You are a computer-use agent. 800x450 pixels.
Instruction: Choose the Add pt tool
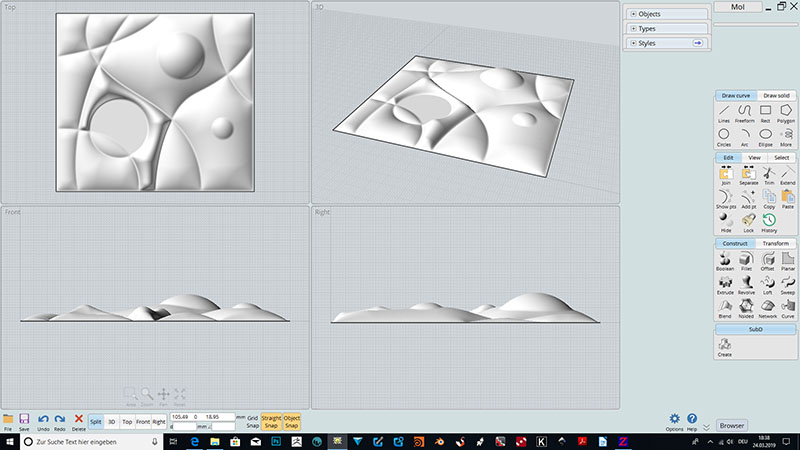tap(748, 199)
